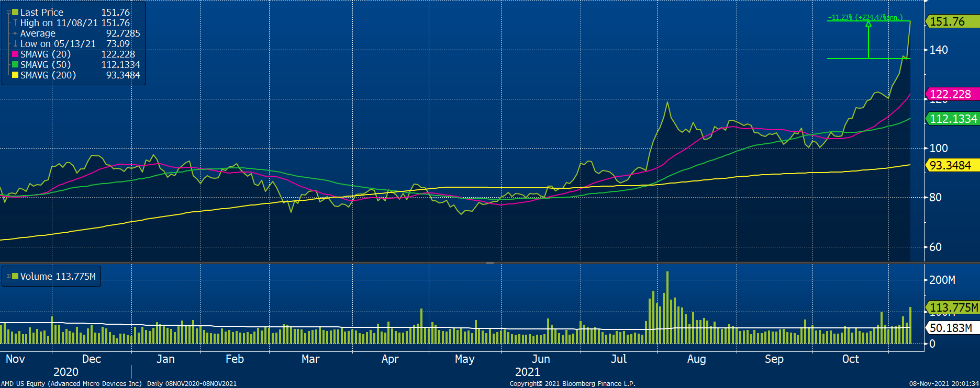Click the Mar label on the time axis
Viewport: 980px width, 388px height.
[310, 359]
